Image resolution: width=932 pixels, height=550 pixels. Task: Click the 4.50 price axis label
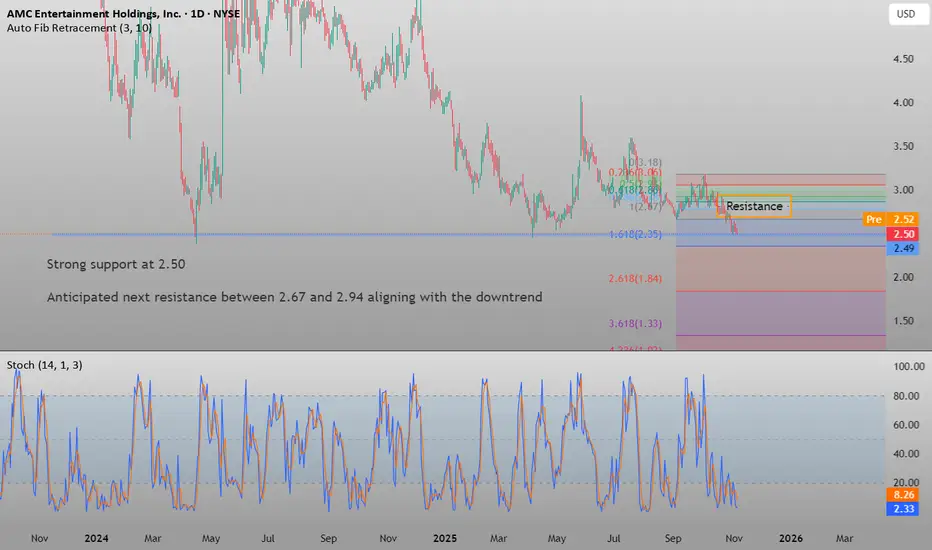tap(903, 59)
